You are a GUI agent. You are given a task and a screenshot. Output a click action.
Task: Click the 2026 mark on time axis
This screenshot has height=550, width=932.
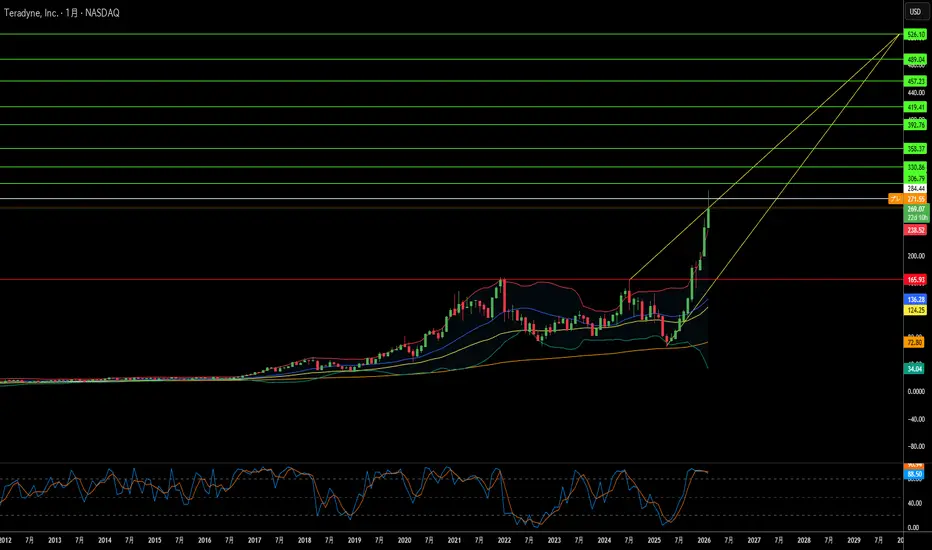point(704,540)
